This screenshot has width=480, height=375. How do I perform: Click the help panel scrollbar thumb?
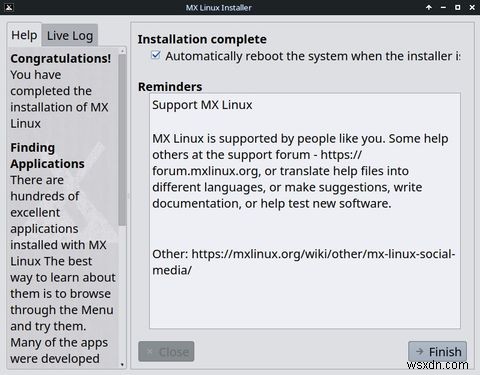pos(122,140)
